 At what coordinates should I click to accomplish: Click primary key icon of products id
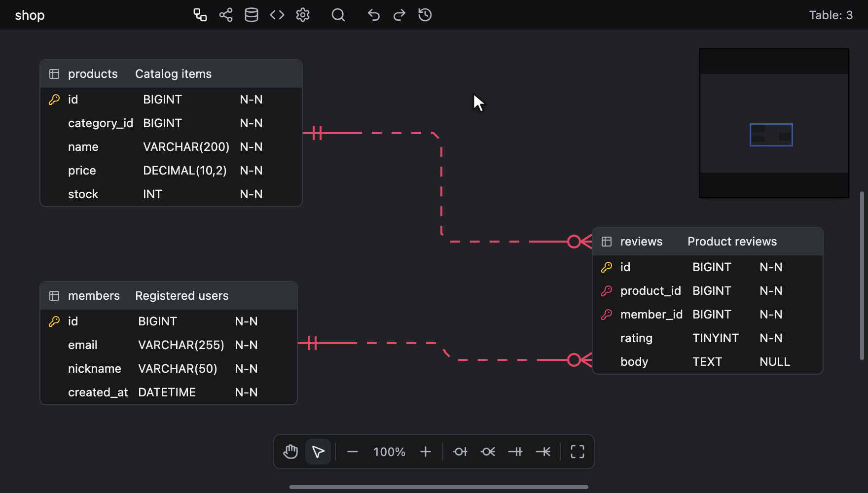[54, 100]
